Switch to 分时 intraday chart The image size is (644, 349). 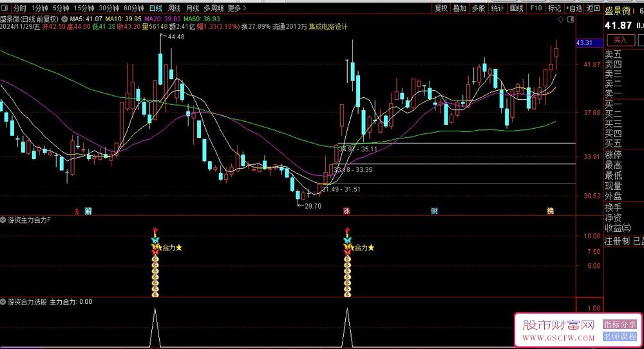click(20, 8)
